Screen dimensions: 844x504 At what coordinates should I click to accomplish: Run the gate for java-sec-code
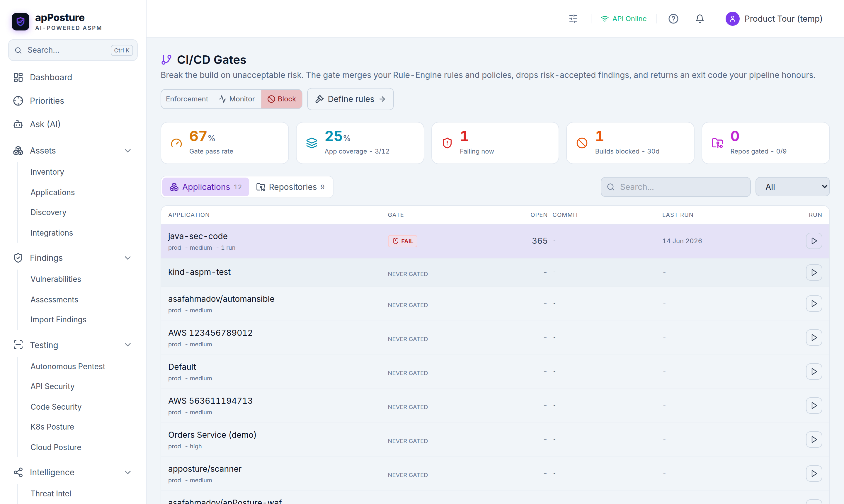point(814,241)
